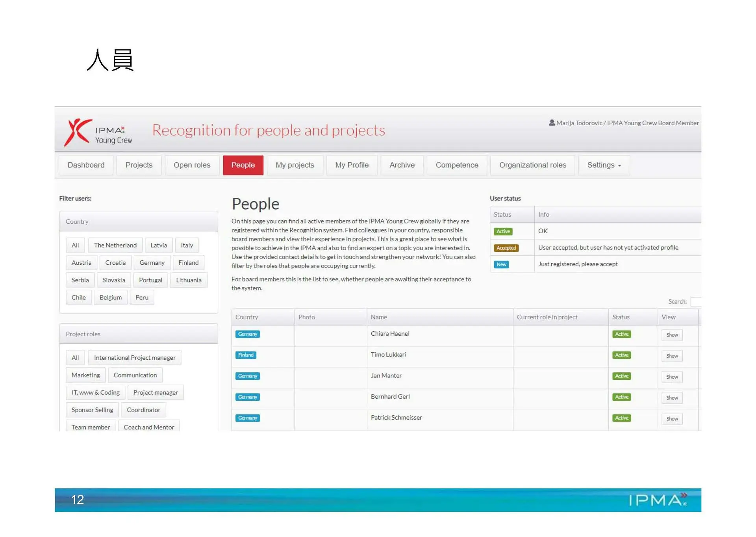Click Show button for Chiara Haenel
Screen dimensions: 756x537
point(672,335)
